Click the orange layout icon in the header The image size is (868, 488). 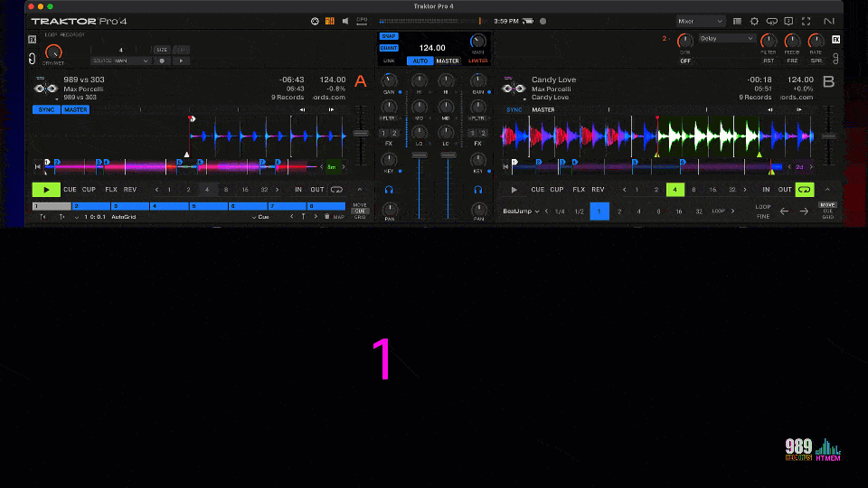(x=330, y=21)
